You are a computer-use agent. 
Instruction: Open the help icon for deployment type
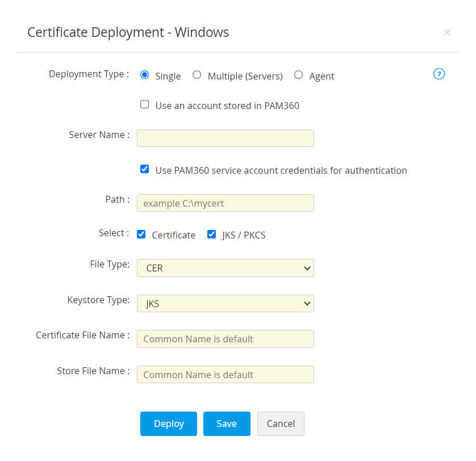[439, 74]
